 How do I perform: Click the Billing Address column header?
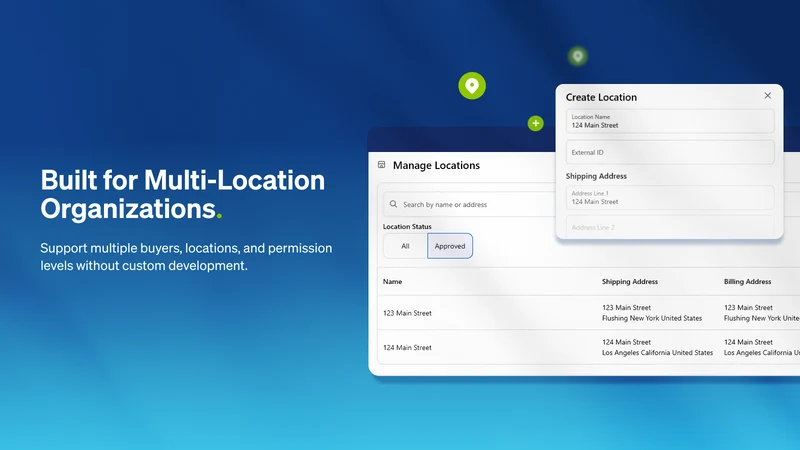coord(747,282)
